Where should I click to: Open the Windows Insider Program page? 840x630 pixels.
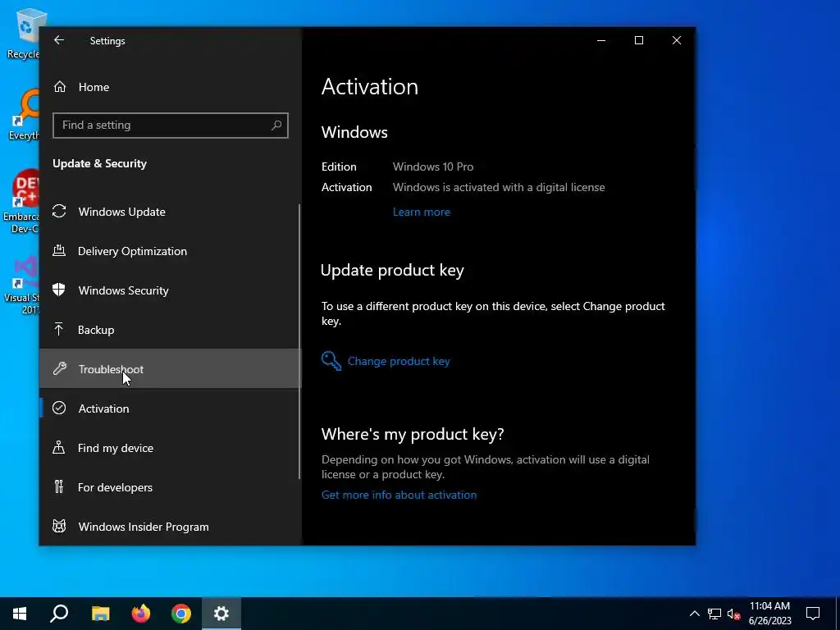click(171, 526)
